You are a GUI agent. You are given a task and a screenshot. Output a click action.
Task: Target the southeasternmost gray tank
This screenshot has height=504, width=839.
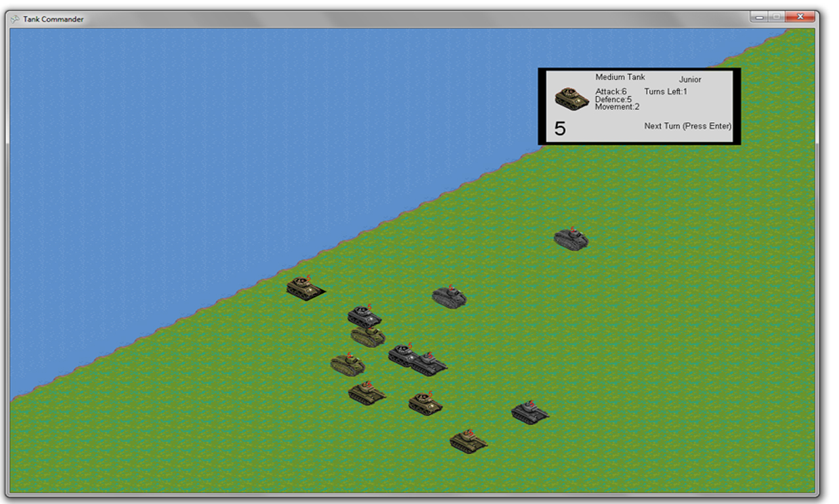(x=530, y=413)
